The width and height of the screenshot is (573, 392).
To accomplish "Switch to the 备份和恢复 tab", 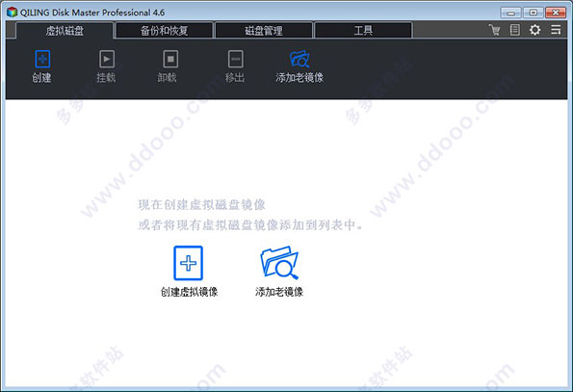I will click(x=165, y=30).
